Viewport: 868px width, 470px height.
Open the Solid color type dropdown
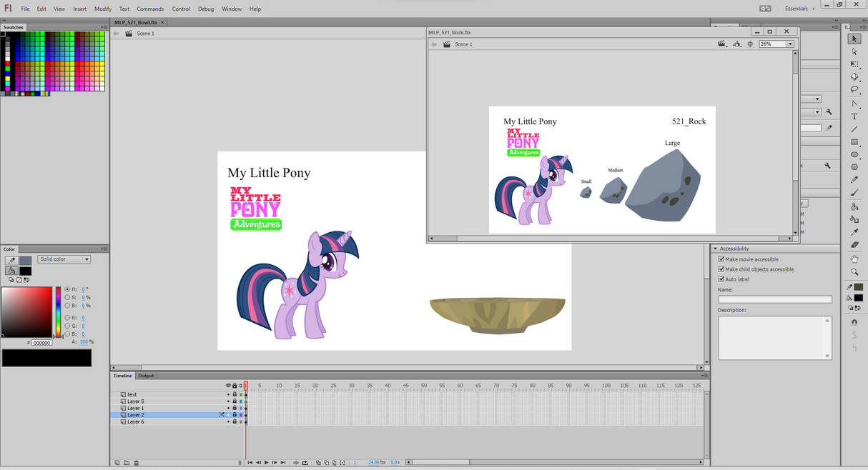pos(64,259)
